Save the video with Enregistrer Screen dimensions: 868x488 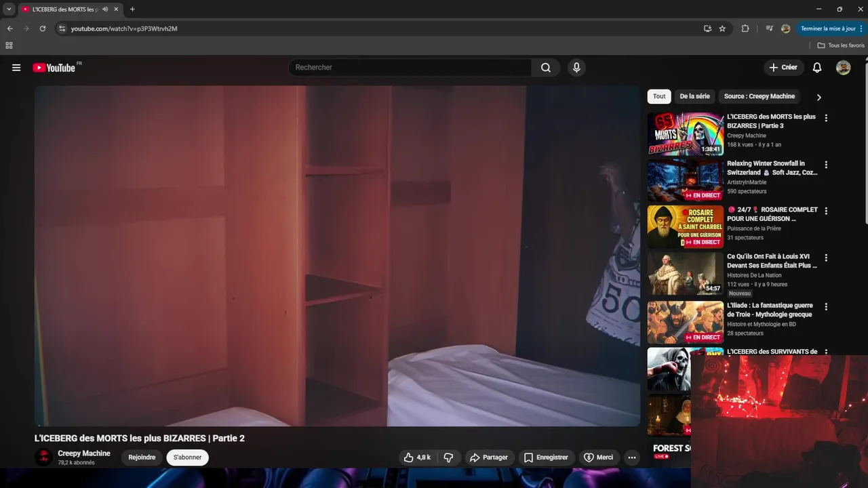pos(546,457)
